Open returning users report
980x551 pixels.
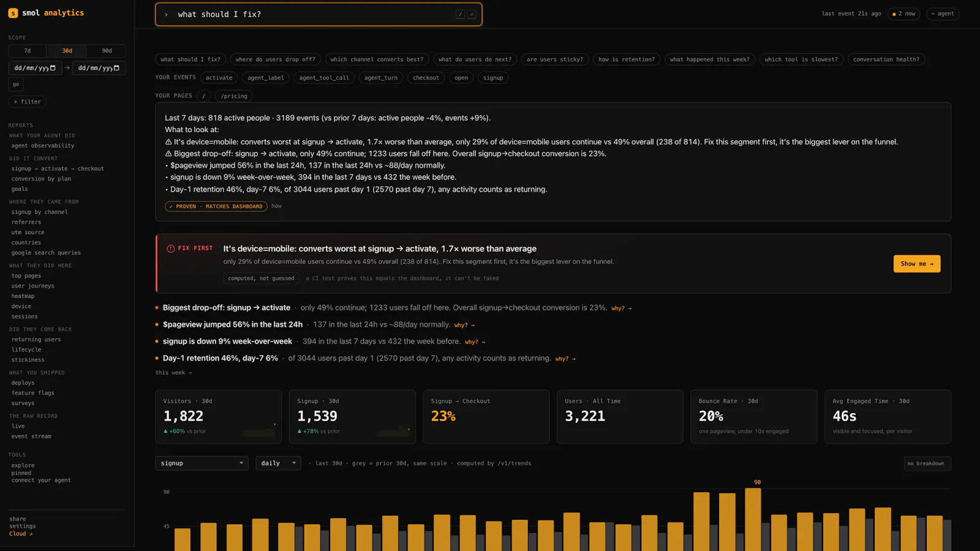pos(36,340)
